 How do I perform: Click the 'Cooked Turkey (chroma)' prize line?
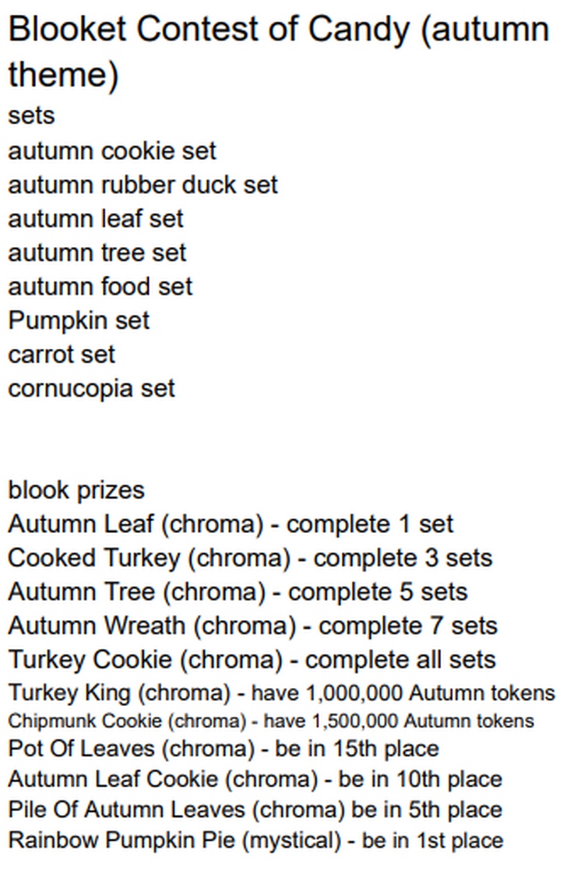coord(251,559)
